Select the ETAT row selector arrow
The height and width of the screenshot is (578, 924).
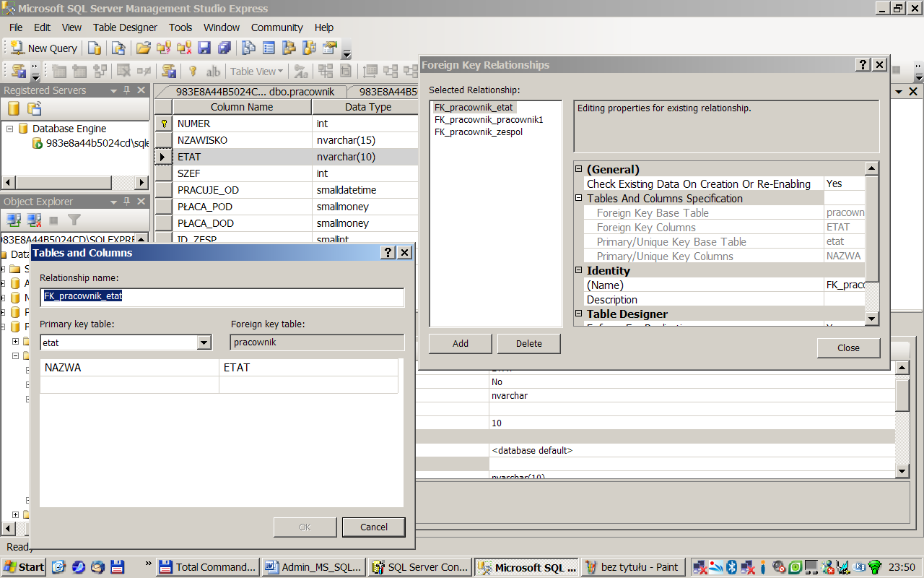point(163,157)
